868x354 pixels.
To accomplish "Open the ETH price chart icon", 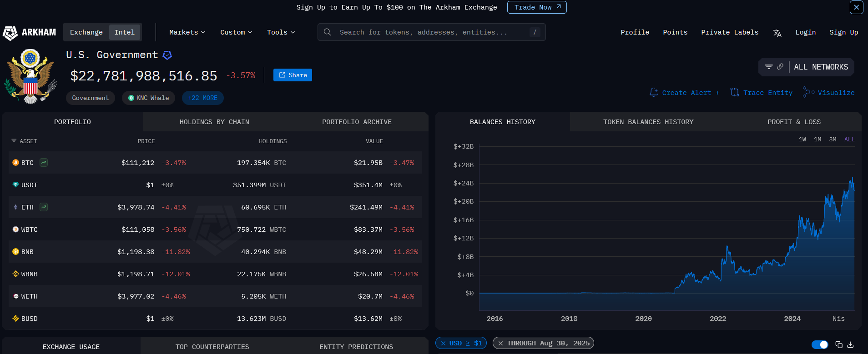I will pos(44,207).
